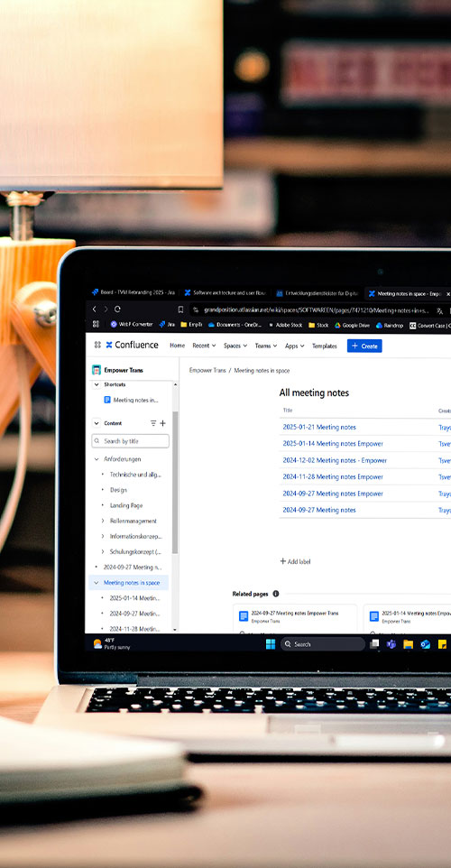Screen dimensions: 451x868
Task: Open the Raindrop bookmark
Action: click(390, 325)
